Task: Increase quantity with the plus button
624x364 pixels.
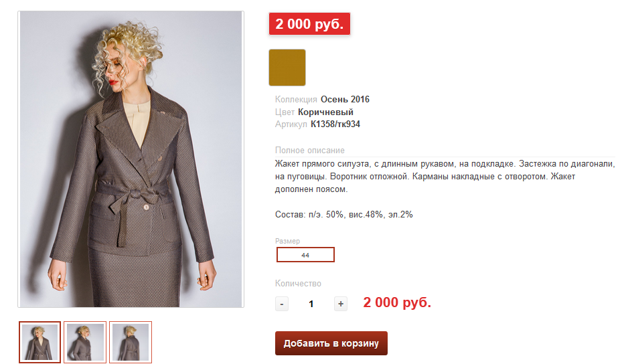Action: point(341,304)
